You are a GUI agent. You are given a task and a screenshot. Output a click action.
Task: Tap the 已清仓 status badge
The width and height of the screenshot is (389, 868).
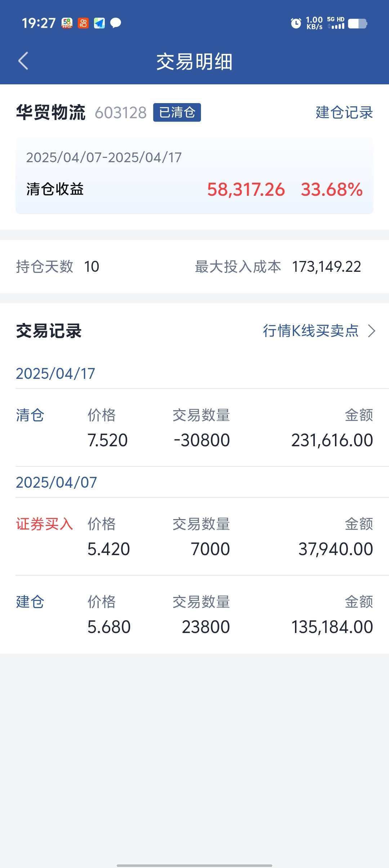point(177,112)
